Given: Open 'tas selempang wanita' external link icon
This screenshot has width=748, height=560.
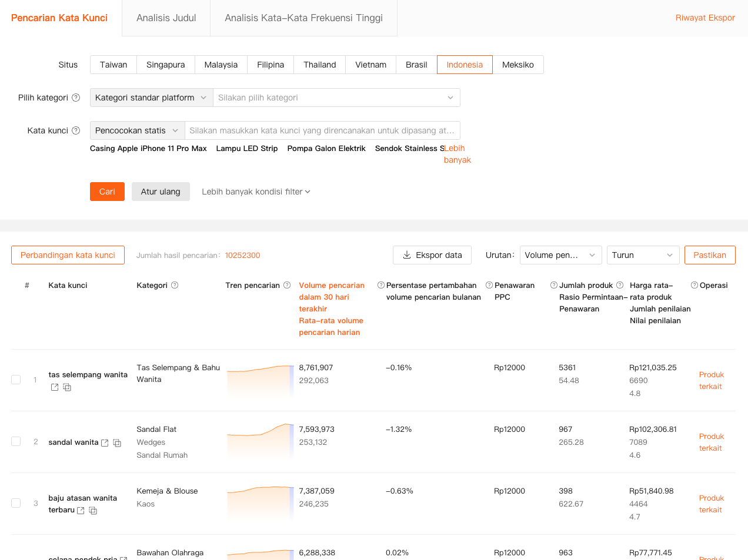Looking at the screenshot, I should (x=55, y=387).
